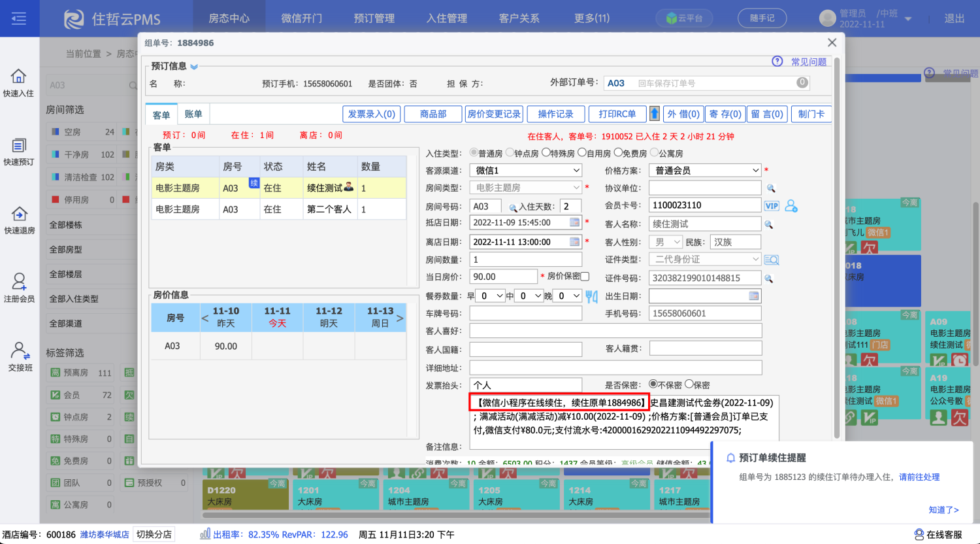
Task: Open 快速入住 quick check-in from the sidebar
Action: [19, 83]
